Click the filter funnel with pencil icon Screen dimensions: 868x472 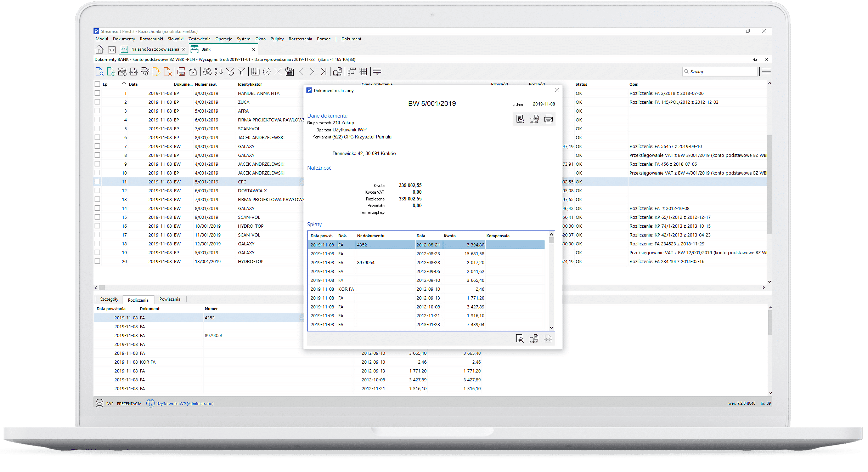click(x=230, y=72)
